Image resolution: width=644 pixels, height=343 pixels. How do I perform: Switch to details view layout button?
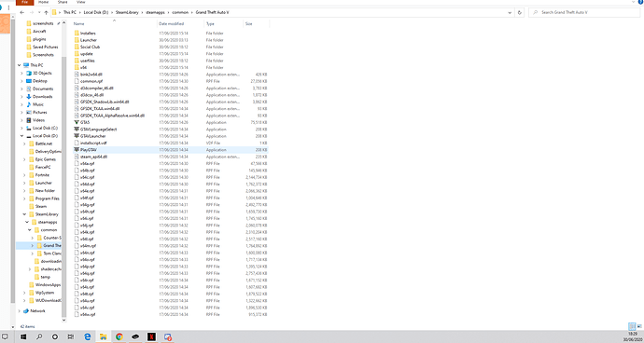pyautogui.click(x=632, y=326)
